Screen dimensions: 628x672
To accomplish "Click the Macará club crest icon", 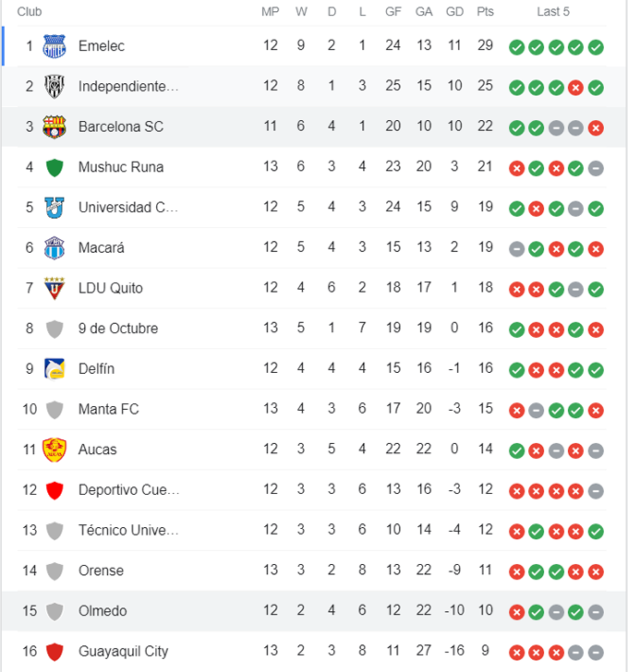I will tap(54, 247).
